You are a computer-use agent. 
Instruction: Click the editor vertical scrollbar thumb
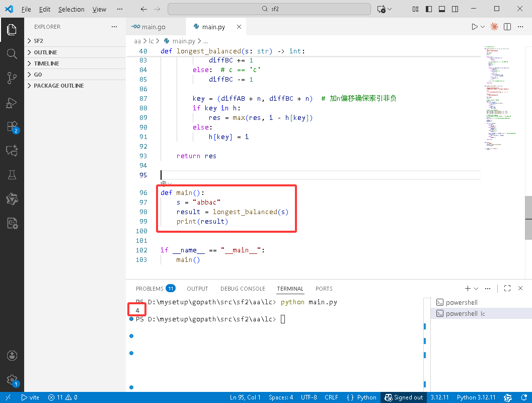click(528, 218)
